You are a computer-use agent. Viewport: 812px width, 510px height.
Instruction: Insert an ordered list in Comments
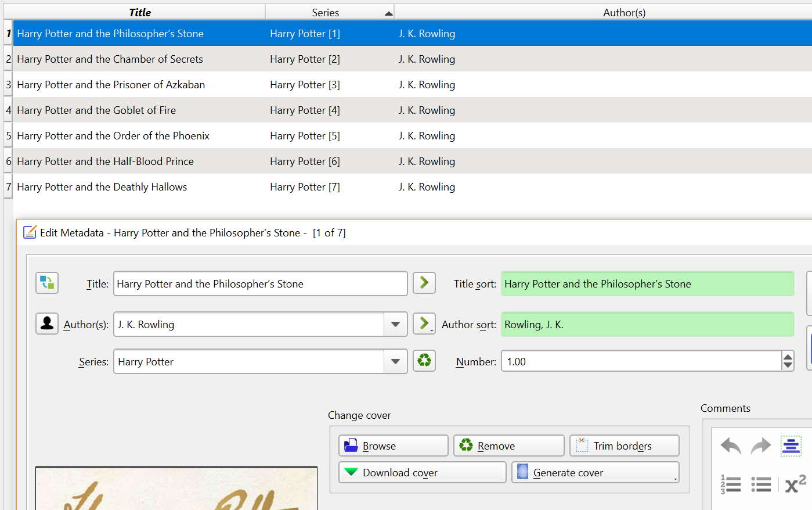click(731, 484)
